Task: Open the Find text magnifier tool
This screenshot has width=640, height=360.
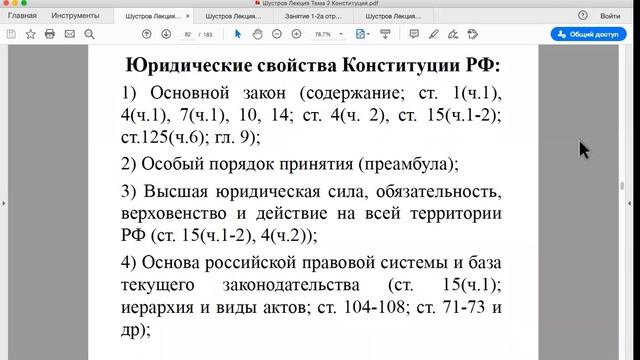Action: [x=89, y=34]
